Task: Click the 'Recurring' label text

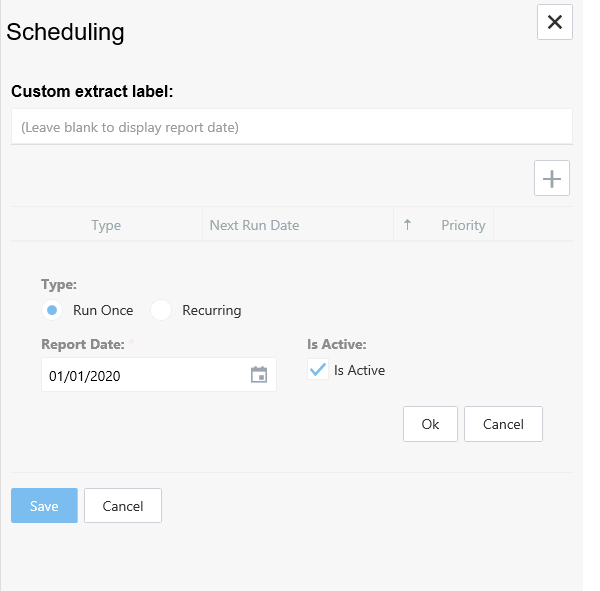Action: [211, 310]
